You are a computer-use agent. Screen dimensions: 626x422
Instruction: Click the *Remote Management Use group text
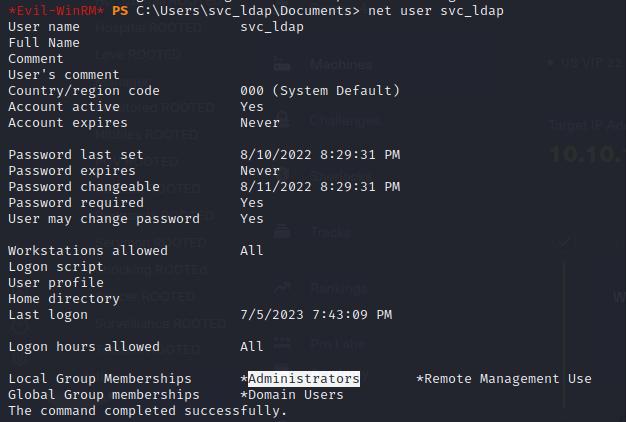coord(504,378)
